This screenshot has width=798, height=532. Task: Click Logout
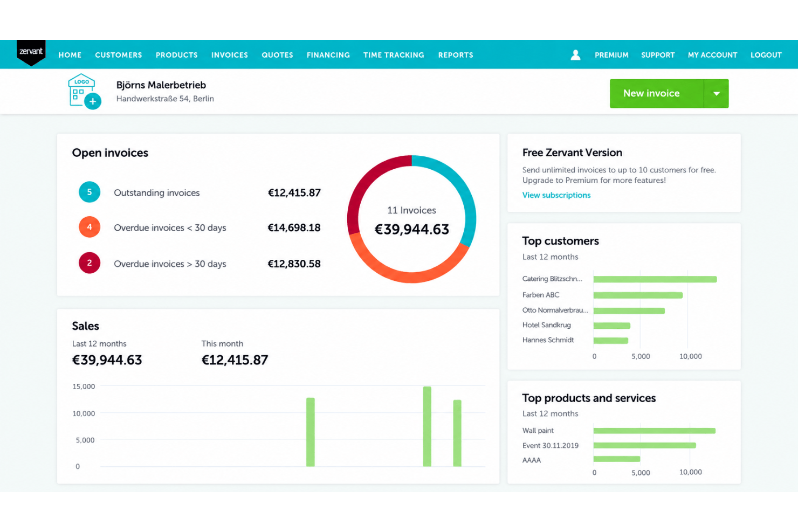[766, 55]
